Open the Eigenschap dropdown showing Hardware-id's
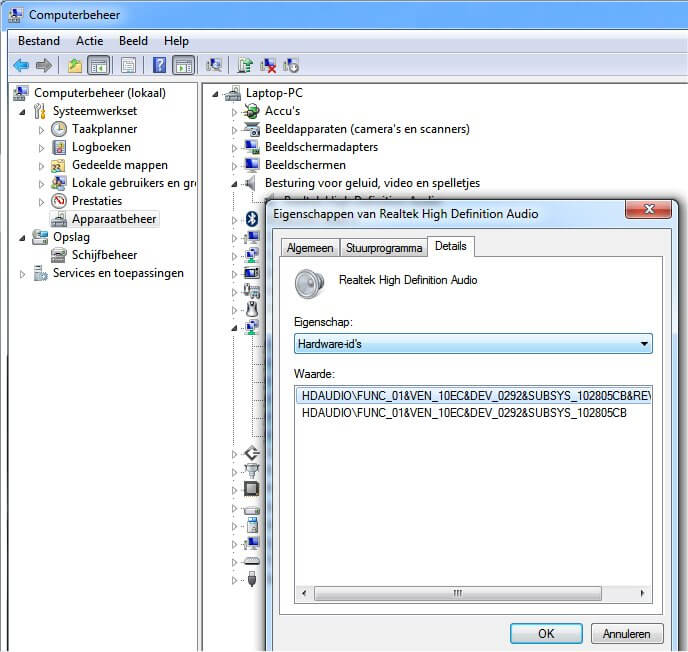This screenshot has height=652, width=688. click(473, 344)
